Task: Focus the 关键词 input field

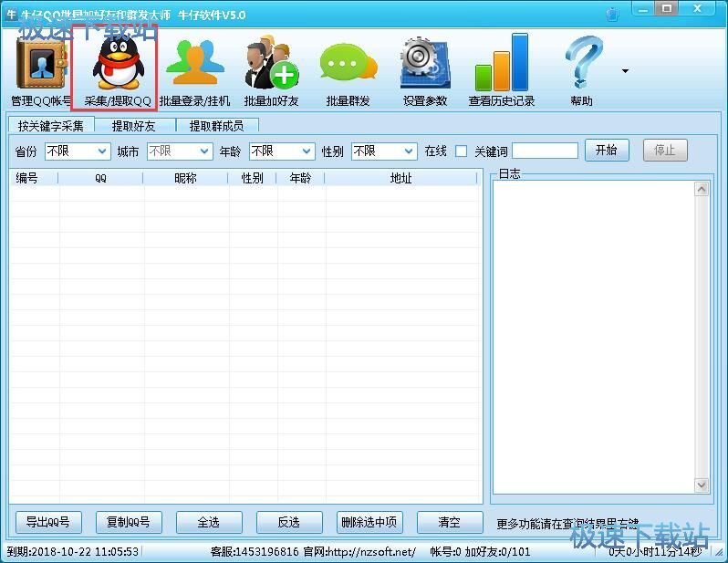Action: (545, 151)
